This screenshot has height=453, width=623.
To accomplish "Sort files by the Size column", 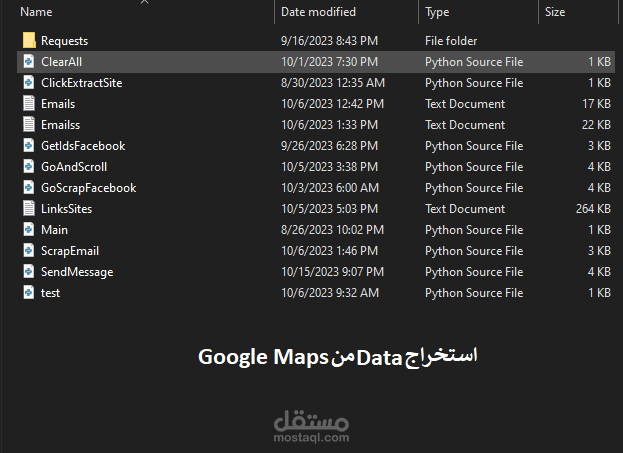I will [555, 12].
